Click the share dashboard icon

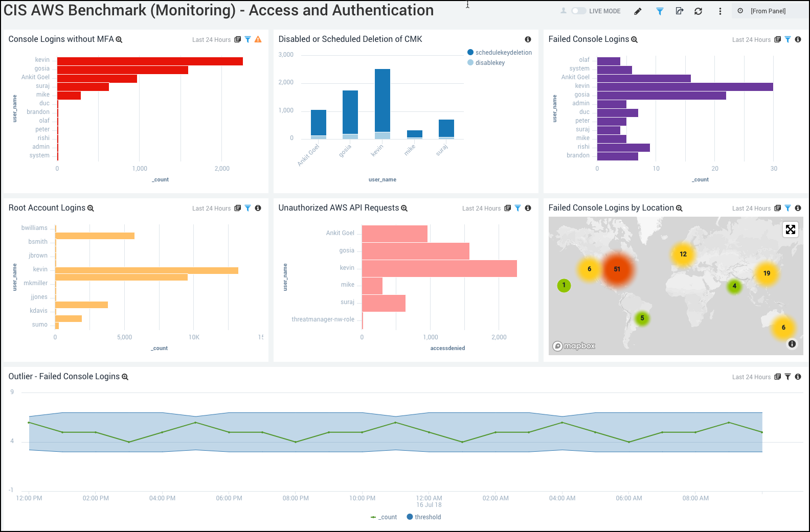coord(679,11)
